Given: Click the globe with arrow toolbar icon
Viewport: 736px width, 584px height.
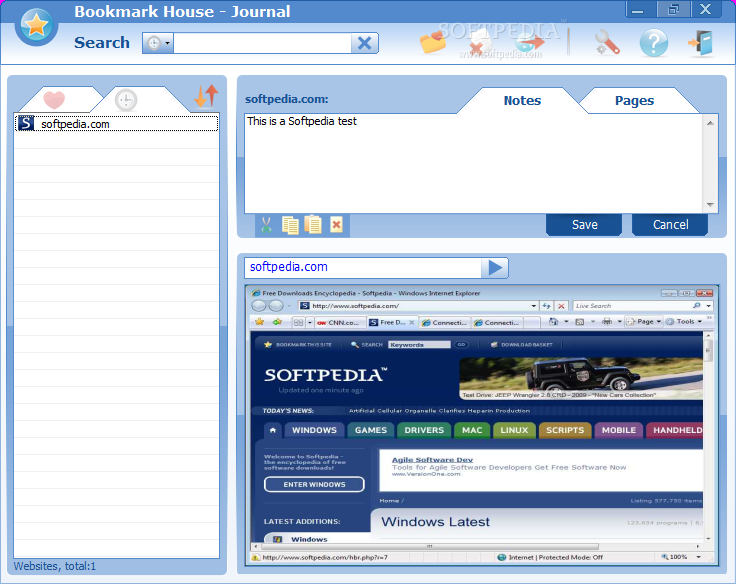Looking at the screenshot, I should pyautogui.click(x=529, y=43).
